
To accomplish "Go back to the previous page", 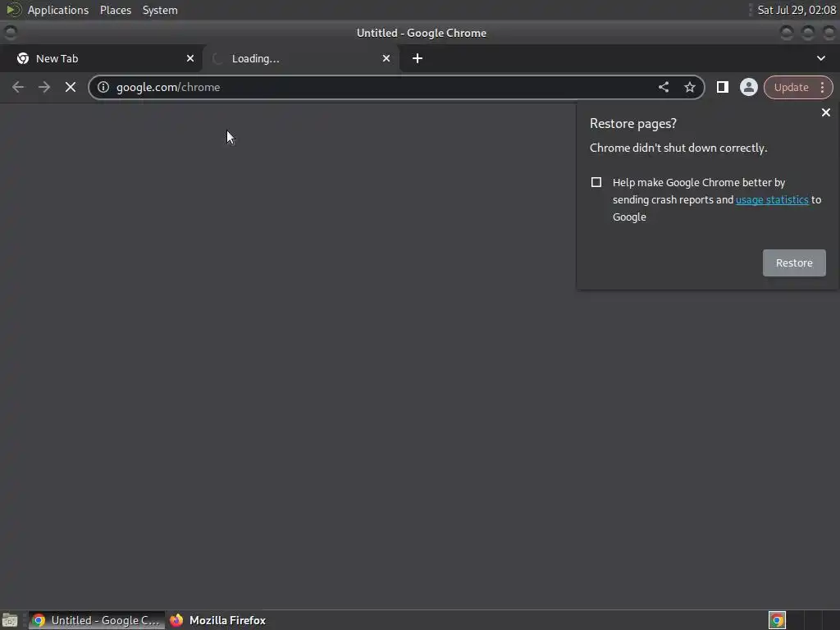I will 18,87.
